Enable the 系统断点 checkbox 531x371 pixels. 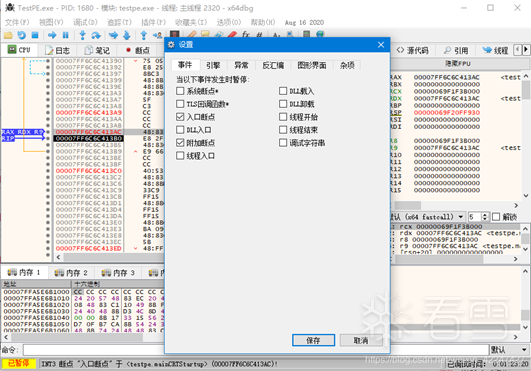click(x=180, y=91)
